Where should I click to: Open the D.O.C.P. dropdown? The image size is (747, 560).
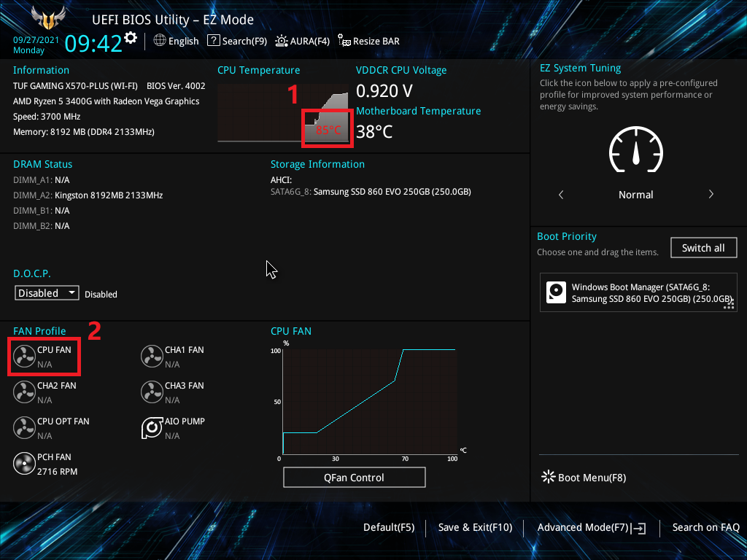(47, 292)
